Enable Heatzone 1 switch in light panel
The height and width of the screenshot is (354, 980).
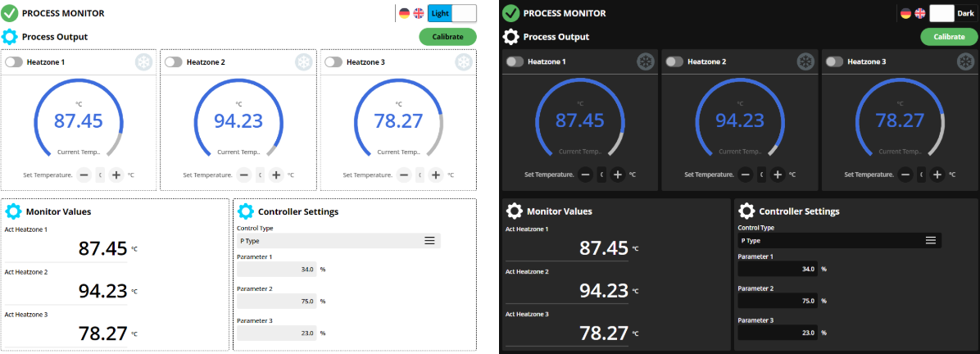[x=15, y=62]
